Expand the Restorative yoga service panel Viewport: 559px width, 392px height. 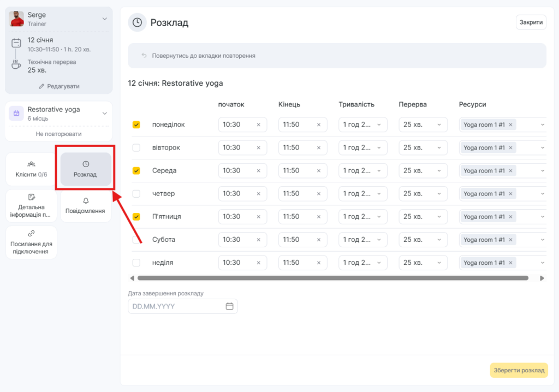105,114
